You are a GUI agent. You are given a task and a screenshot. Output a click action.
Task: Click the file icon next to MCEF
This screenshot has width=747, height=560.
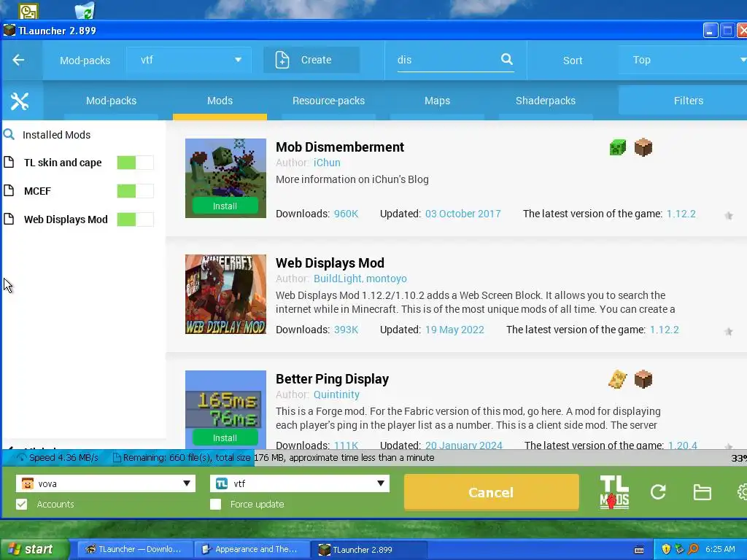9,191
